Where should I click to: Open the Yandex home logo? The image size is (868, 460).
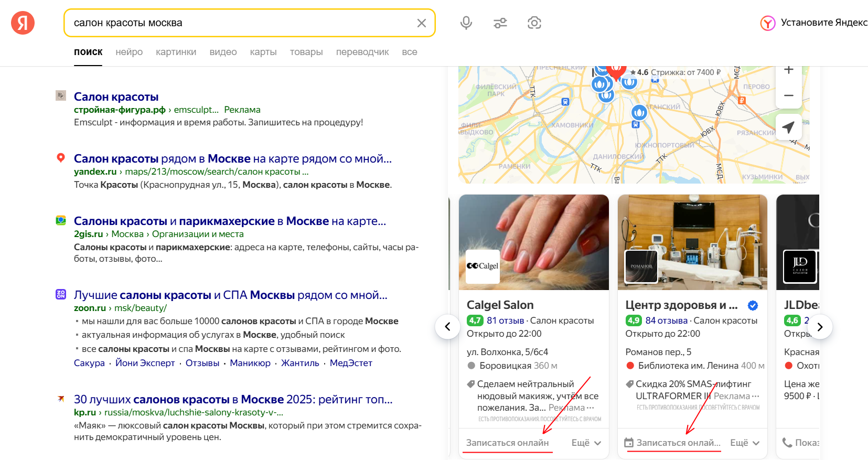(x=23, y=23)
